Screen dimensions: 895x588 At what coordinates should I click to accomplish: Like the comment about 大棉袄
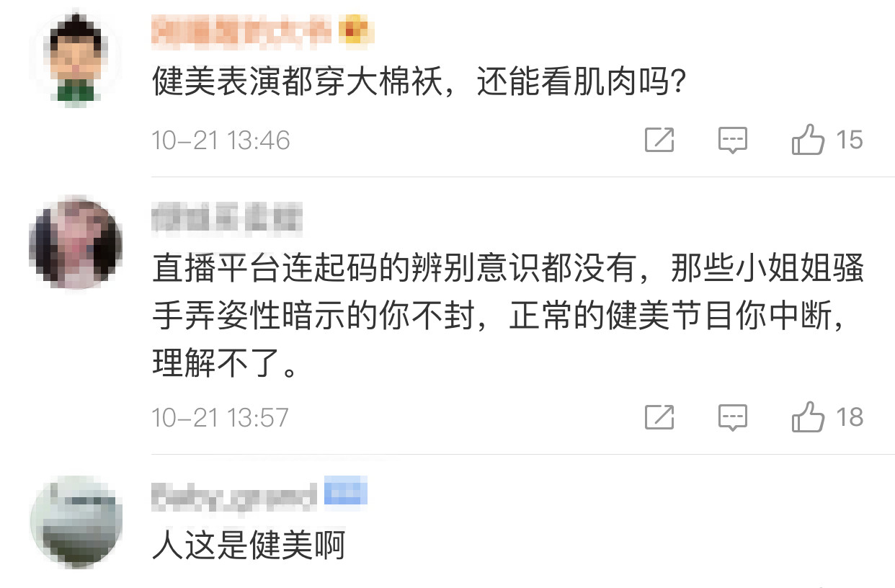[808, 140]
